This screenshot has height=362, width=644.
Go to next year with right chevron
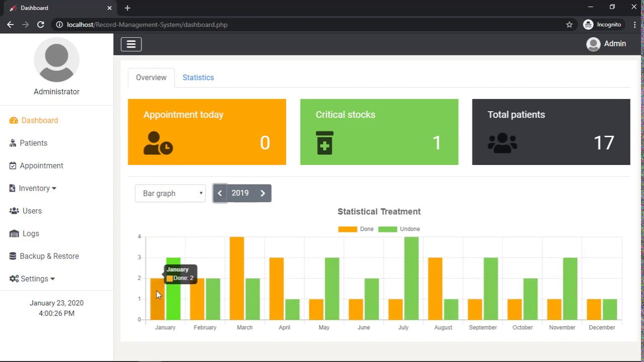click(x=263, y=193)
